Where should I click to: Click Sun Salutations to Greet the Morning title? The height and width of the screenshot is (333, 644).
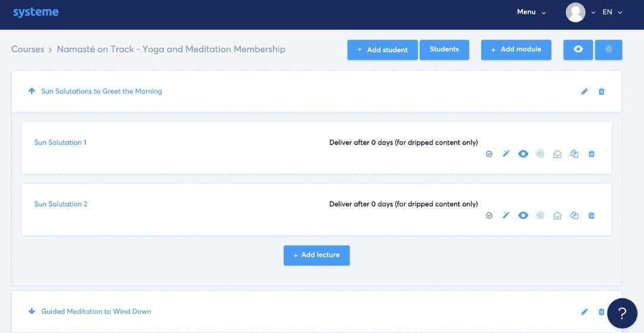[101, 92]
